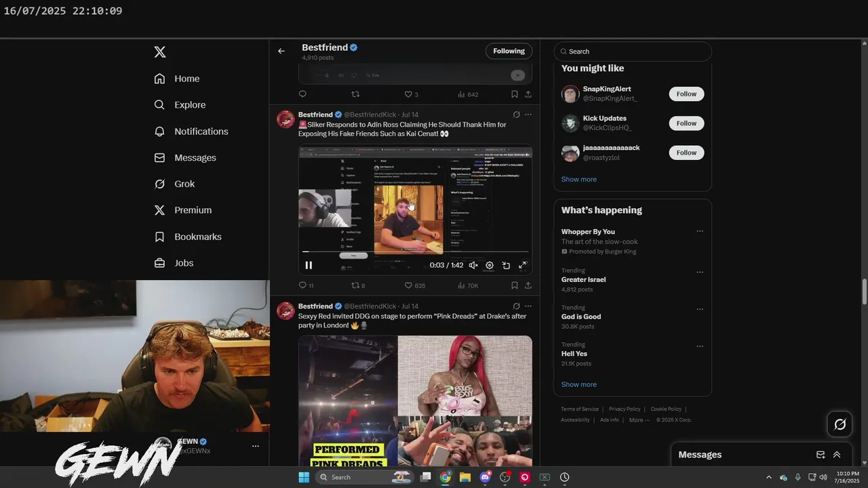The width and height of the screenshot is (868, 488).
Task: Open Grok from the sidebar
Action: click(174, 184)
